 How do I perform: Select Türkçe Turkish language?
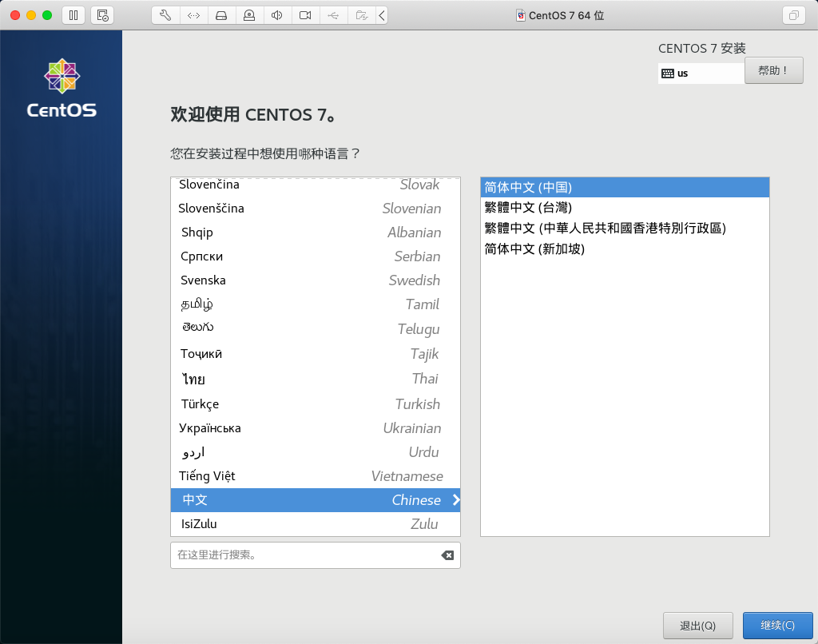click(x=315, y=404)
